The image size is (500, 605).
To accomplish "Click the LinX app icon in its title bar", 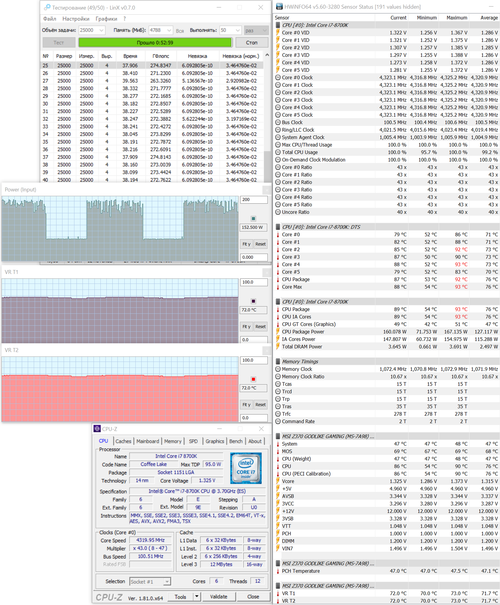I will (47, 7).
